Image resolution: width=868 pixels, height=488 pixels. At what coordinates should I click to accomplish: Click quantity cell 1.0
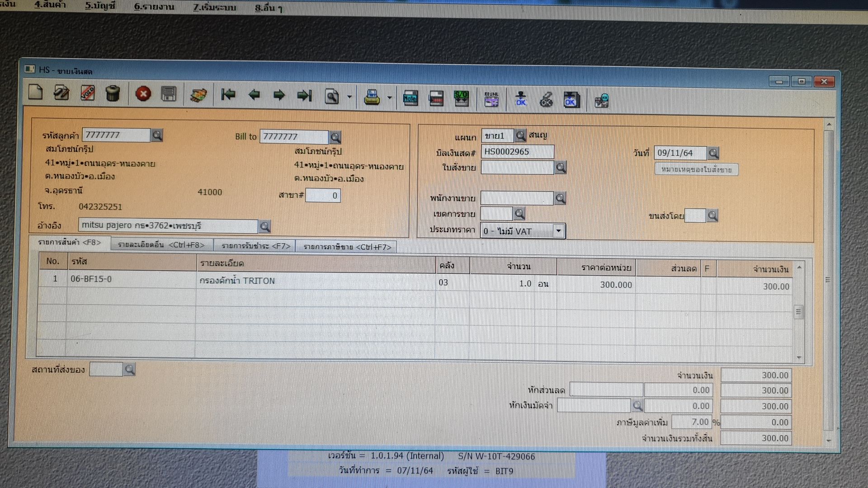coord(503,283)
